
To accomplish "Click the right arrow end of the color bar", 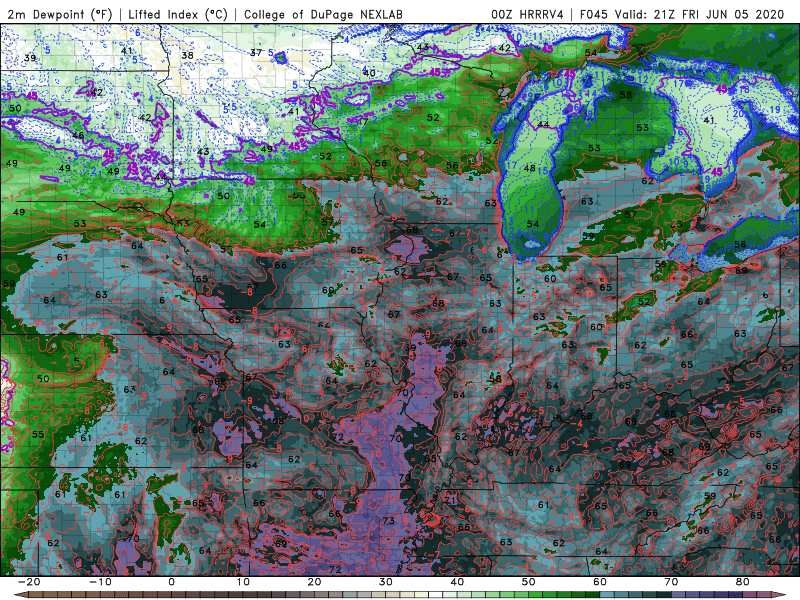I will pyautogui.click(x=779, y=595).
